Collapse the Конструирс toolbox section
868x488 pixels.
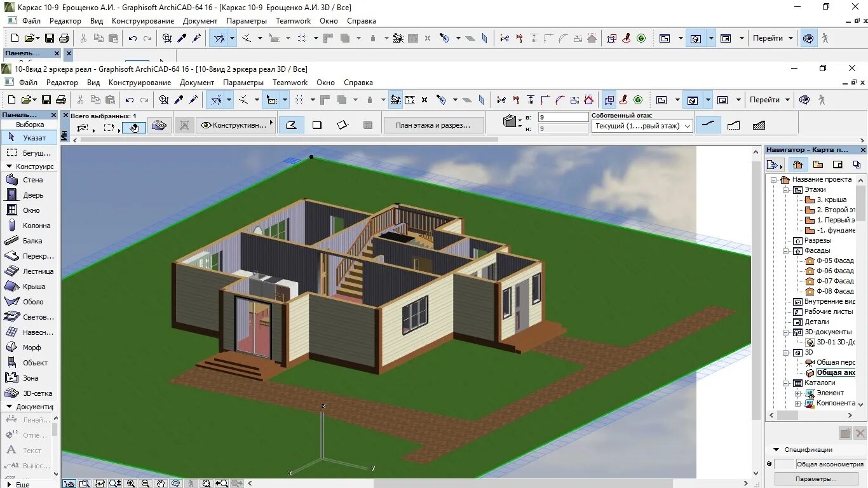point(10,166)
